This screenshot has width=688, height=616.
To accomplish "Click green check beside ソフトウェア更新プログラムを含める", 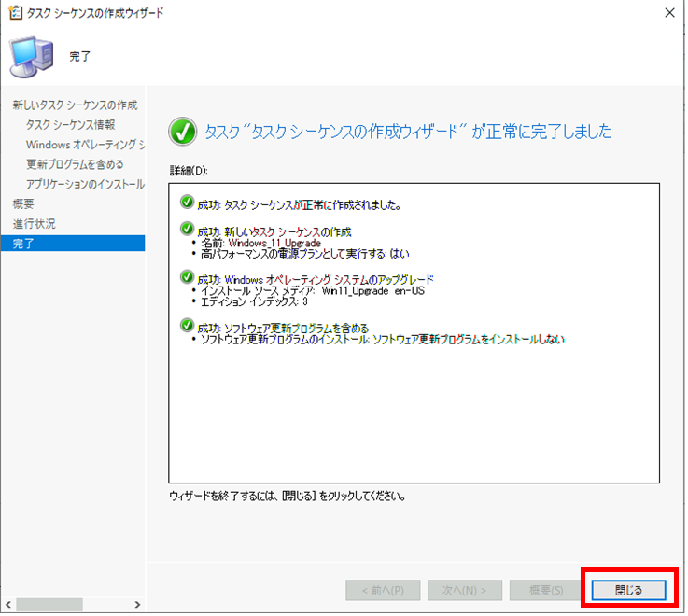I will tap(187, 325).
